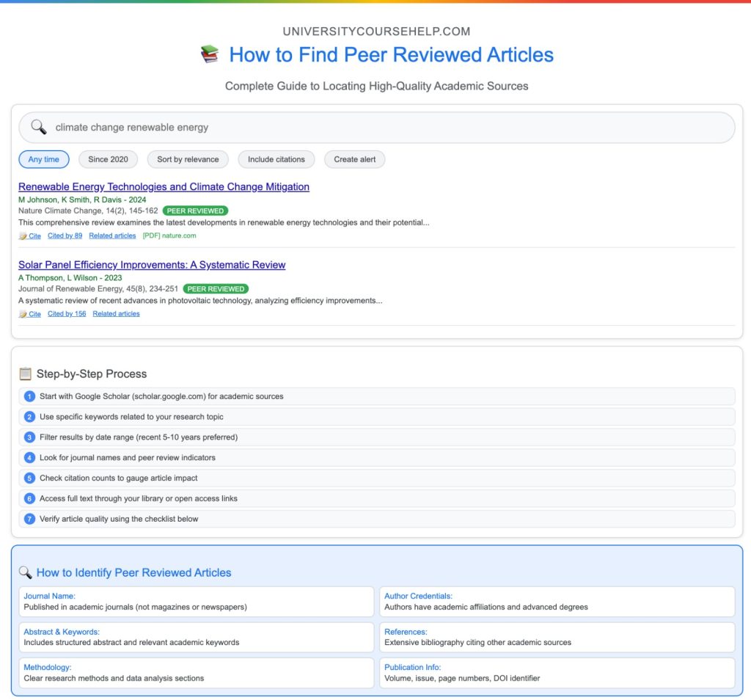751x700 pixels.
Task: Toggle the Include citations filter
Action: [x=278, y=159]
